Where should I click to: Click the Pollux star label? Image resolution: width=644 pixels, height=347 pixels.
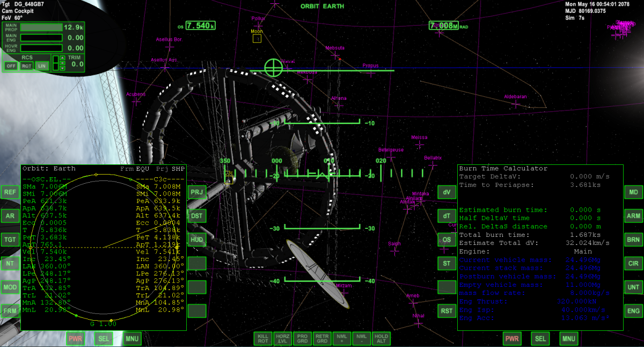point(258,18)
